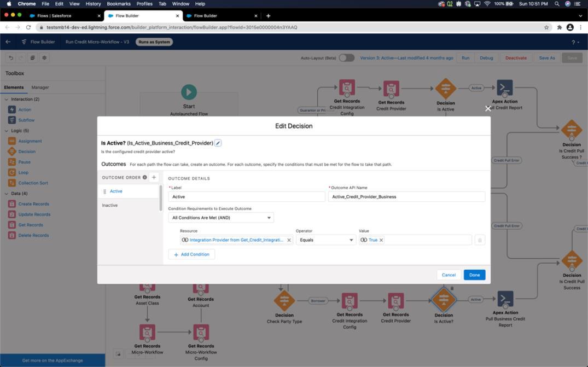Clear the True value with its X
Screen dimensions: 588x367
click(x=381, y=240)
